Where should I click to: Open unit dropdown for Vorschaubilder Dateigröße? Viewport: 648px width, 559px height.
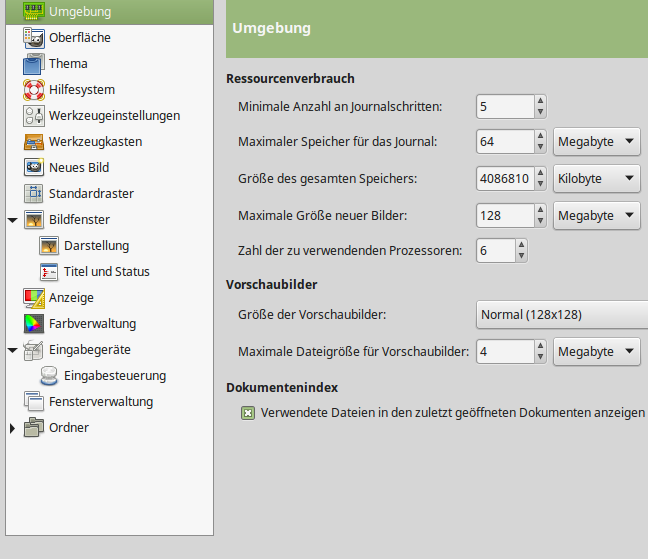tap(597, 352)
